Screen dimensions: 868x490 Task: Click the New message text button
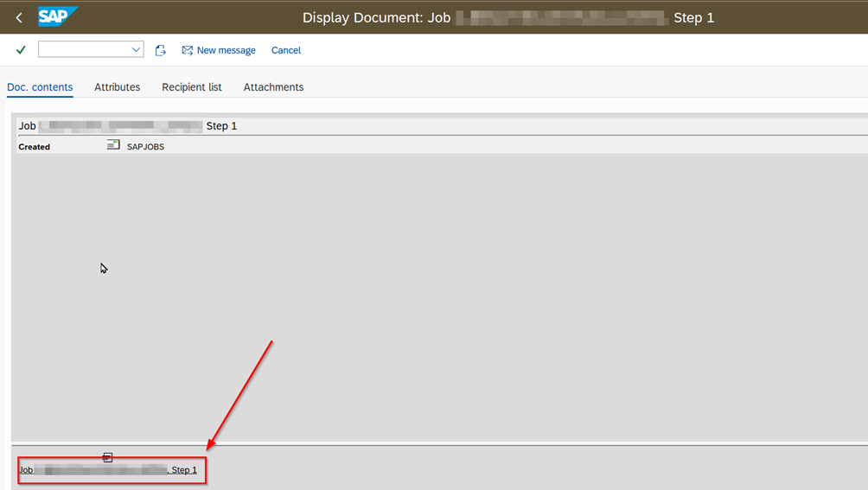226,50
